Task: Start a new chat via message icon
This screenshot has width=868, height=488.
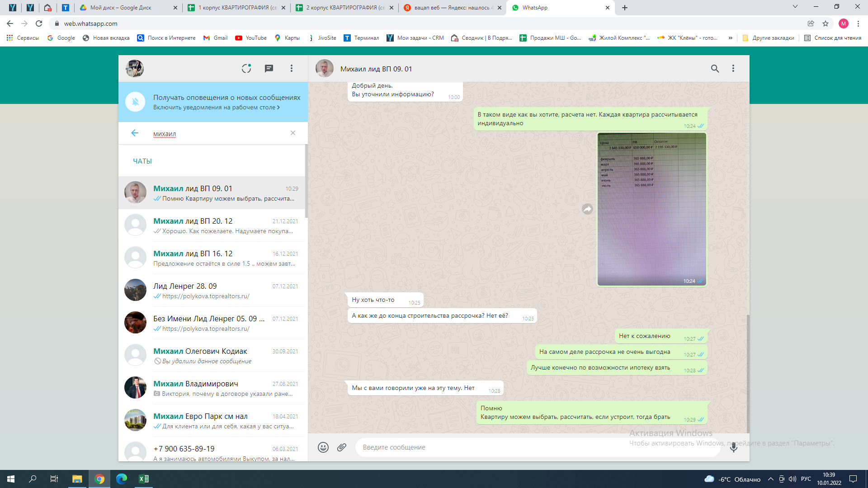Action: coord(269,69)
